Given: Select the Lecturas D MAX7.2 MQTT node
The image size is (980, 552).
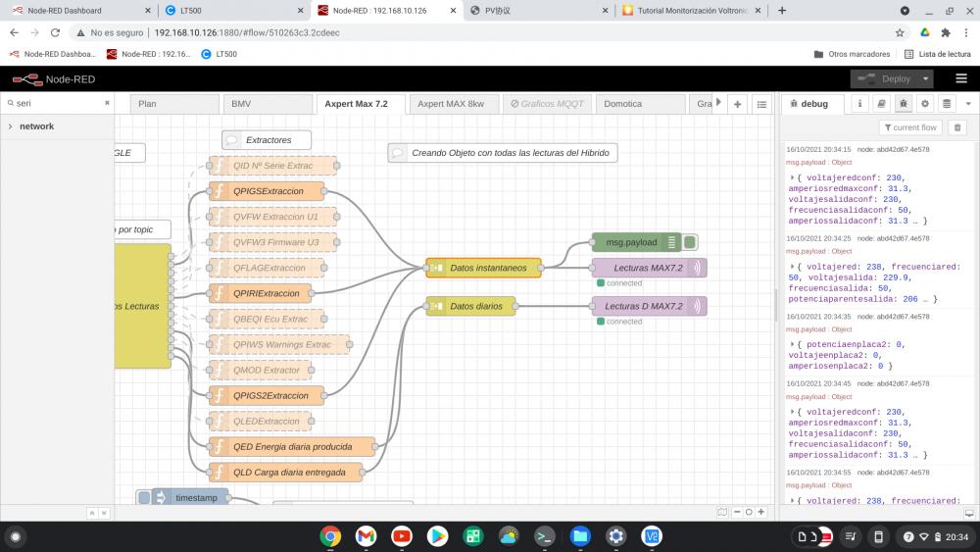Looking at the screenshot, I should [649, 306].
